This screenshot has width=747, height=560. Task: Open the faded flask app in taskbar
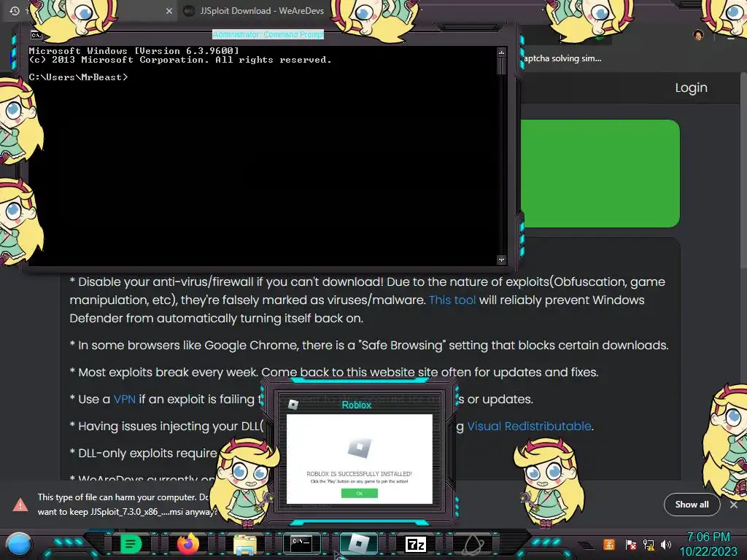point(472,544)
